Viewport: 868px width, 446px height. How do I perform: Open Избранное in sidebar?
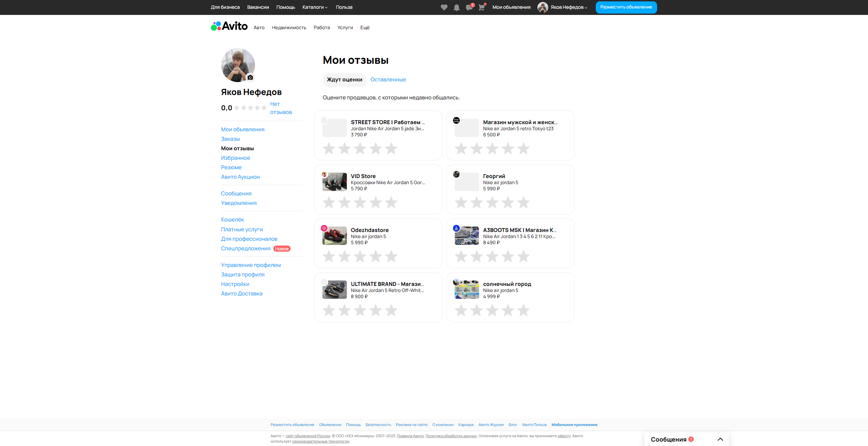coord(235,158)
